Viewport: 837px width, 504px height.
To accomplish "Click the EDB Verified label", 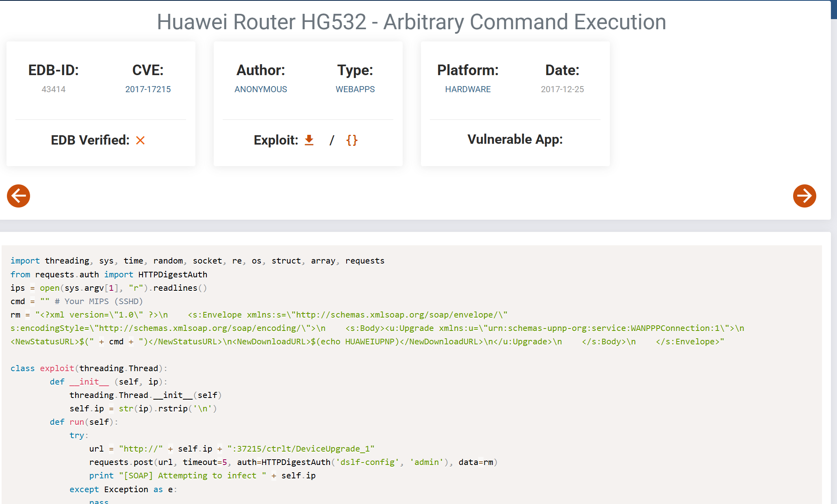I will coord(90,140).
